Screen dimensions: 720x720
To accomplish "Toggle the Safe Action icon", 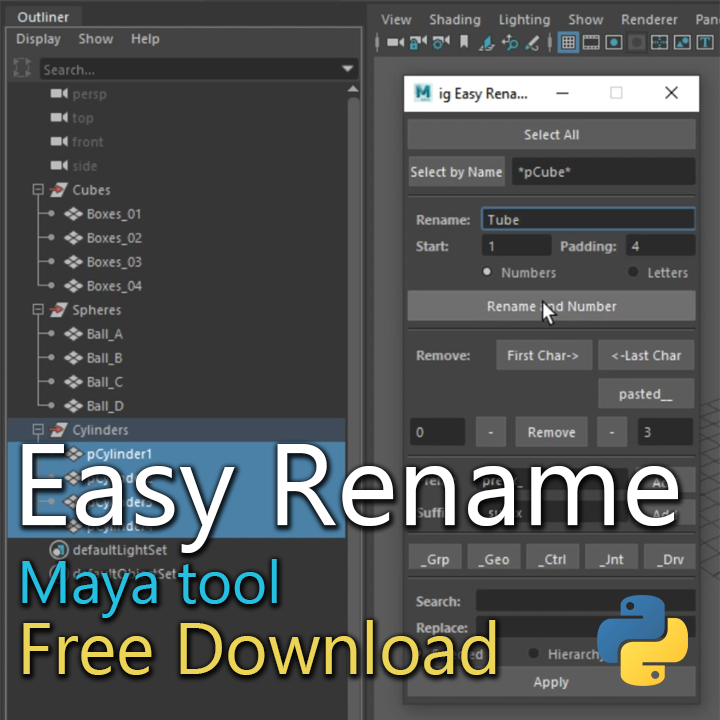I will point(682,43).
